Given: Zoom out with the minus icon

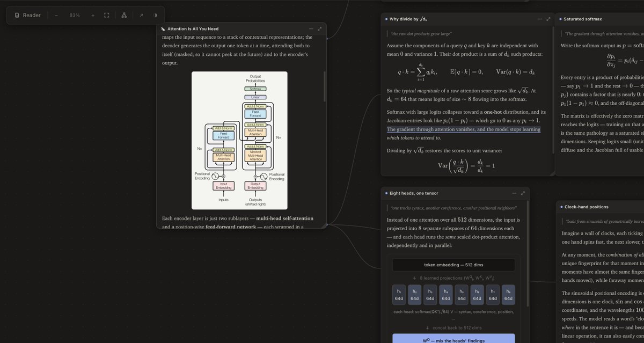Looking at the screenshot, I should pyautogui.click(x=56, y=15).
